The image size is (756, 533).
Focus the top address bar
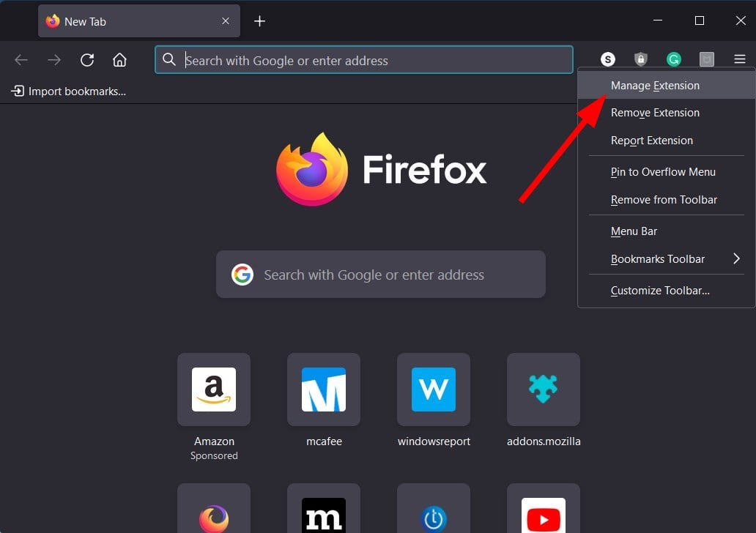(x=364, y=60)
